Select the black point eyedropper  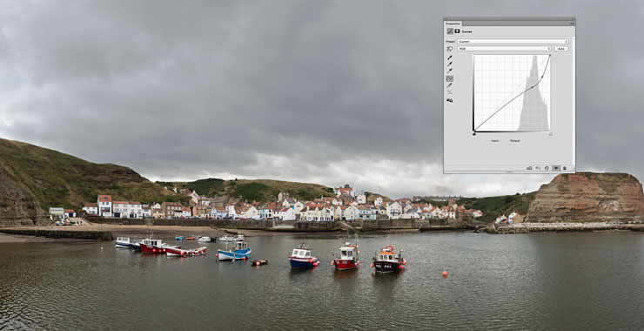(x=450, y=57)
